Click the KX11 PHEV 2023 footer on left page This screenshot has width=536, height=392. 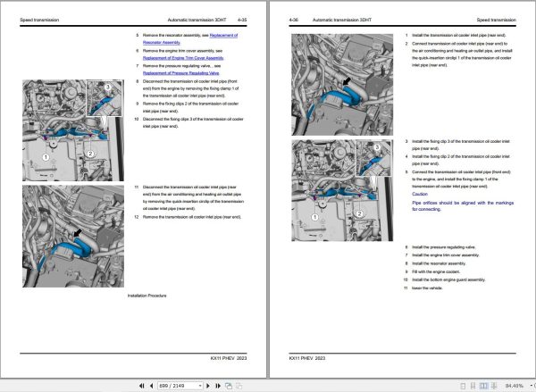229,358
